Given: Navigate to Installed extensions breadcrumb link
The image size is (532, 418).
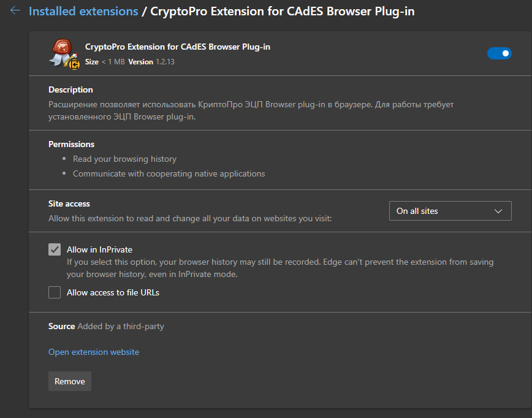Looking at the screenshot, I should click(83, 11).
